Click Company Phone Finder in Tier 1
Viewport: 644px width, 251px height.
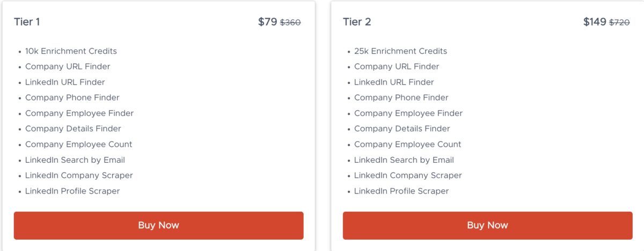tap(72, 98)
